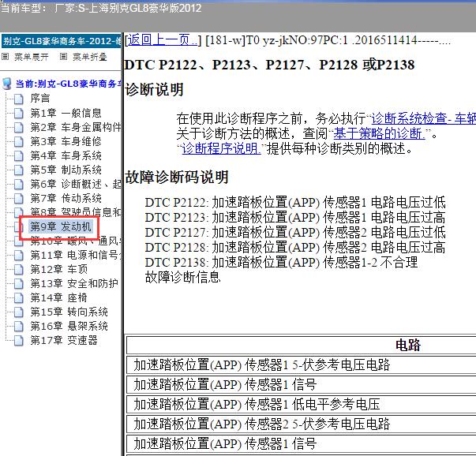
Task: Open 第5章 制动系统
Action: [x=66, y=170]
